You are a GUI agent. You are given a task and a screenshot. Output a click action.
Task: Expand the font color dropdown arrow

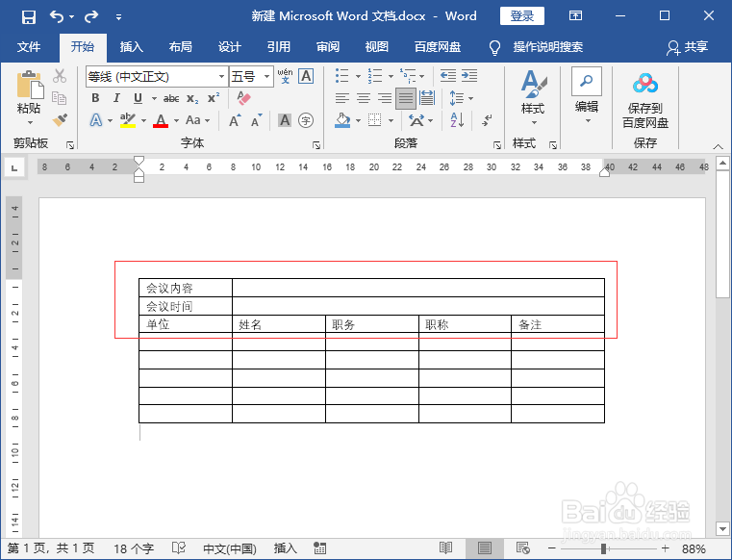(176, 121)
